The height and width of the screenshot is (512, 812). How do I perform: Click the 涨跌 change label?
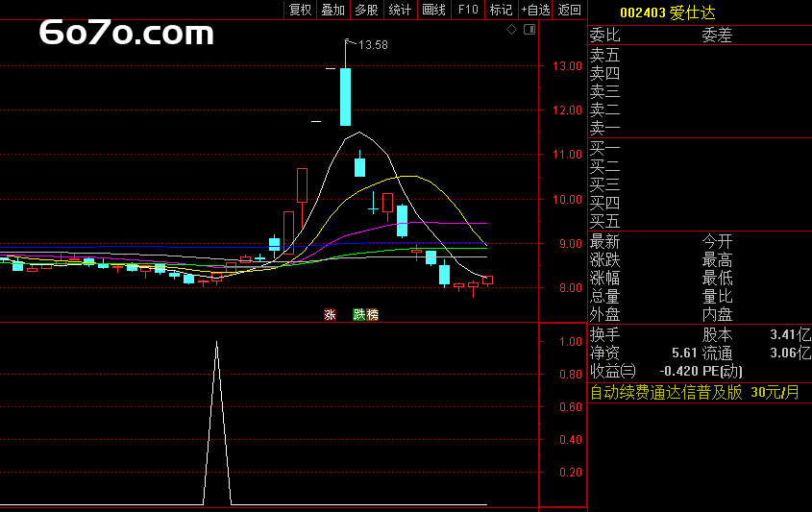[604, 260]
